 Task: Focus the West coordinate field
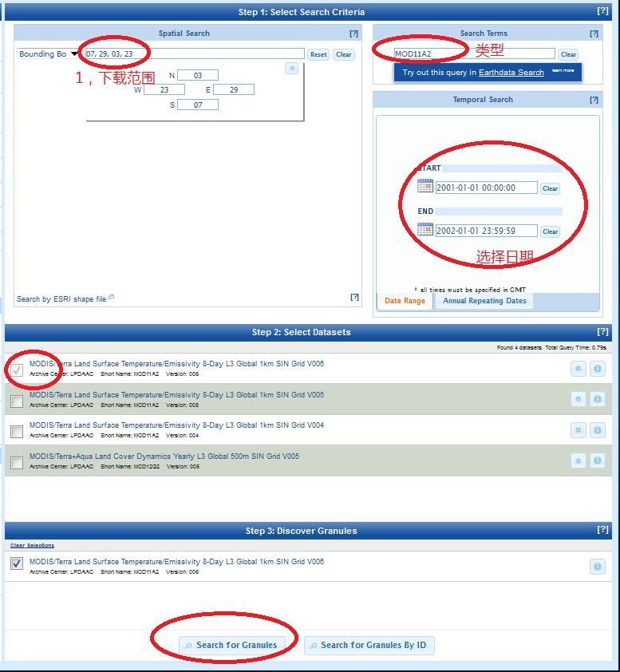tap(164, 89)
